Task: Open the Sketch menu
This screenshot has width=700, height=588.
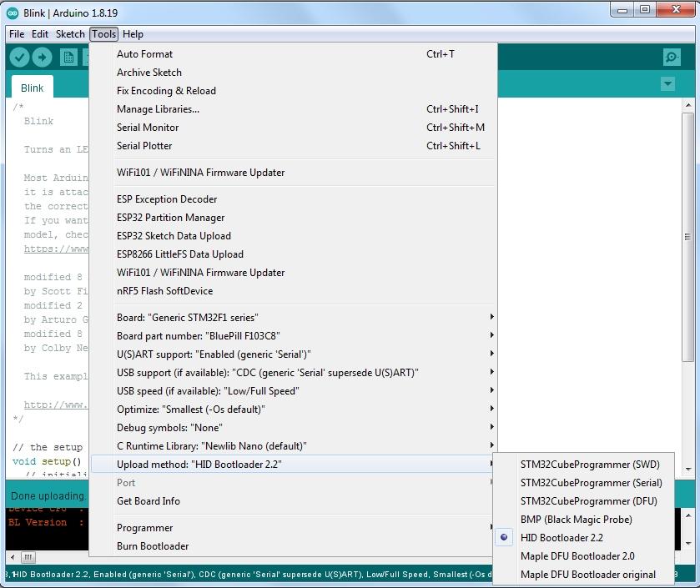Action: [x=70, y=34]
